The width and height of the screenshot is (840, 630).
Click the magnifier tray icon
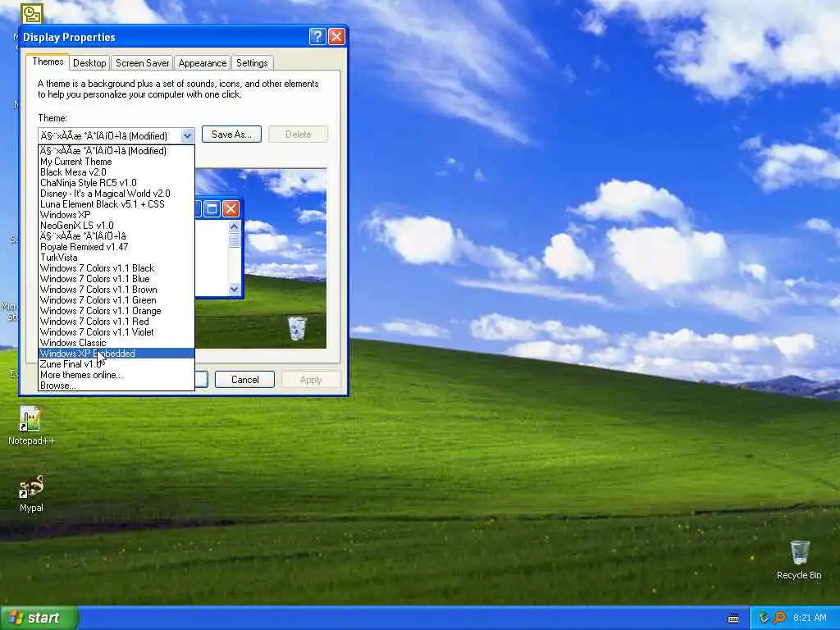coord(779,618)
